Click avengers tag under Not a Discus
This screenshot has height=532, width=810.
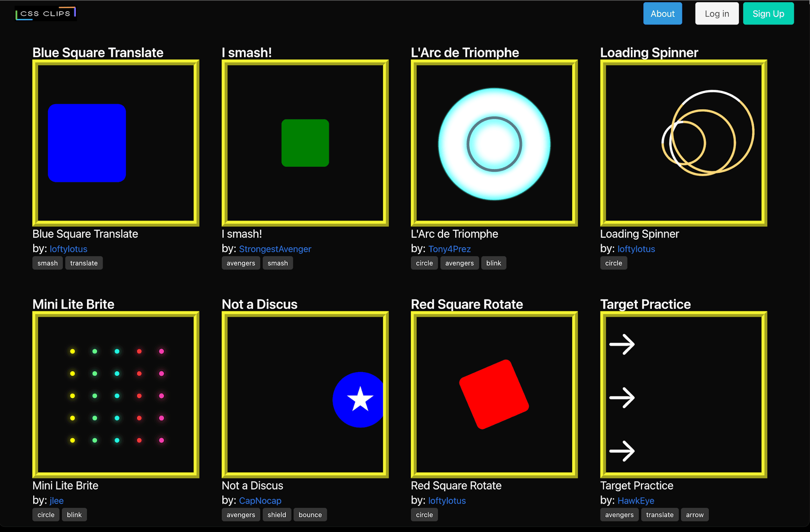(241, 515)
